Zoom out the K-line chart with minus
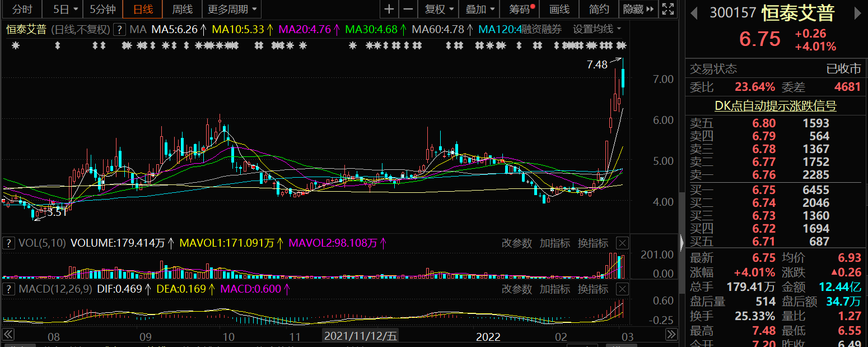The height and width of the screenshot is (347, 868). pos(408,9)
